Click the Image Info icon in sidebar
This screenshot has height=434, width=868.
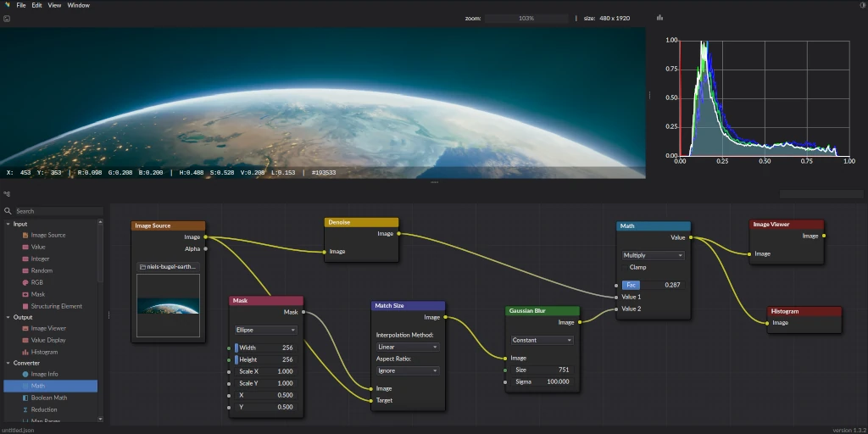(25, 374)
